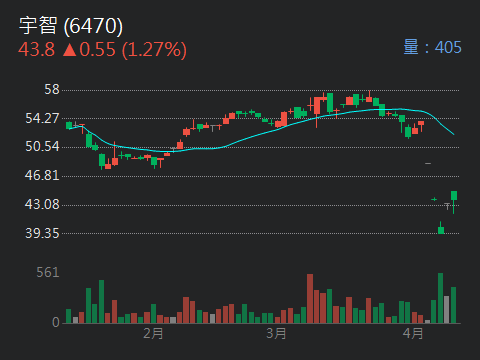Select the 4月 marker on the time axis
The width and height of the screenshot is (480, 360).
pos(413,333)
